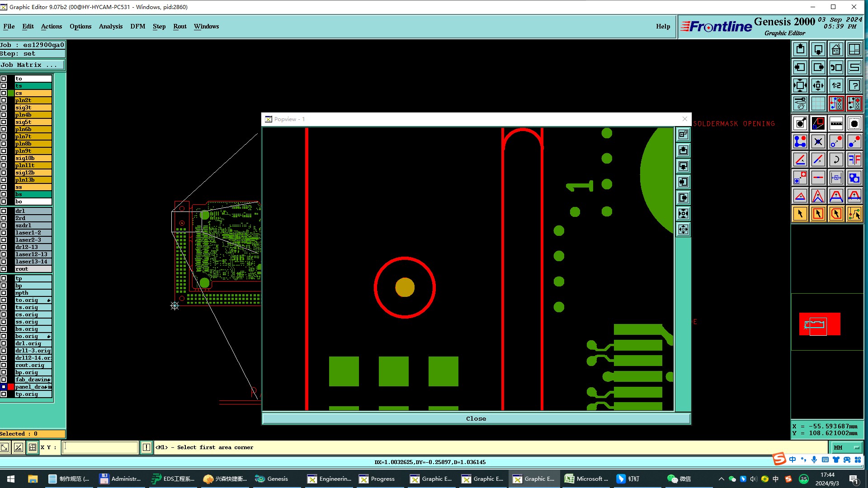868x488 pixels.
Task: Click the plain arrow select tool
Action: [x=800, y=214]
